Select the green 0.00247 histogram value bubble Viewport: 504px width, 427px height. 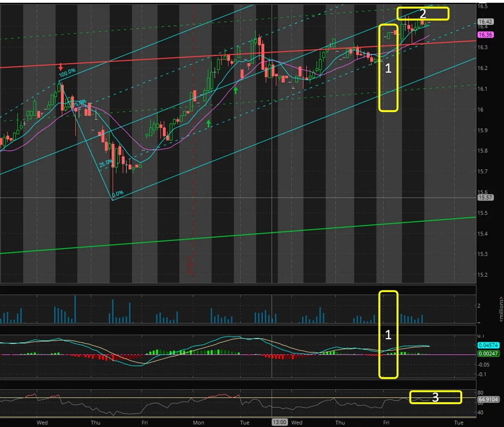pyautogui.click(x=488, y=353)
